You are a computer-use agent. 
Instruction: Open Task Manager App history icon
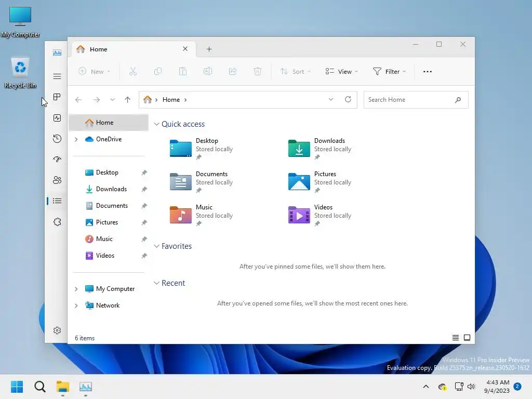57,138
